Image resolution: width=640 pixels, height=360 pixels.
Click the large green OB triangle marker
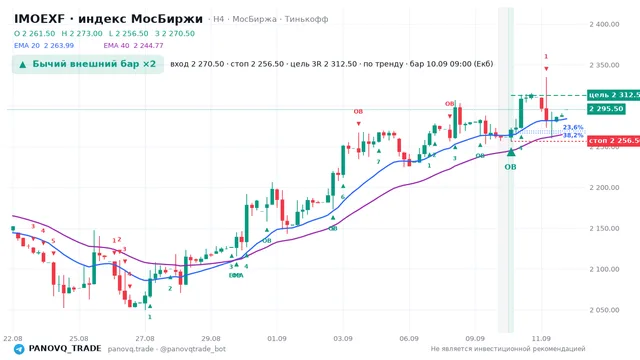[x=511, y=152]
